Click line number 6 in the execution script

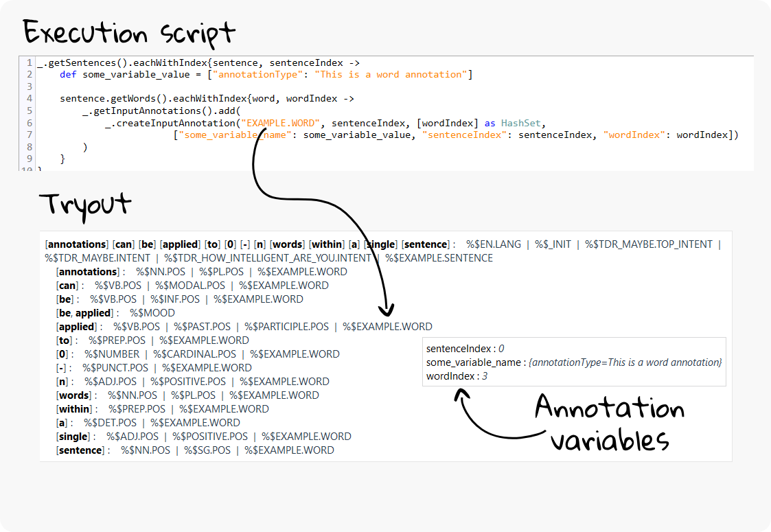click(29, 122)
